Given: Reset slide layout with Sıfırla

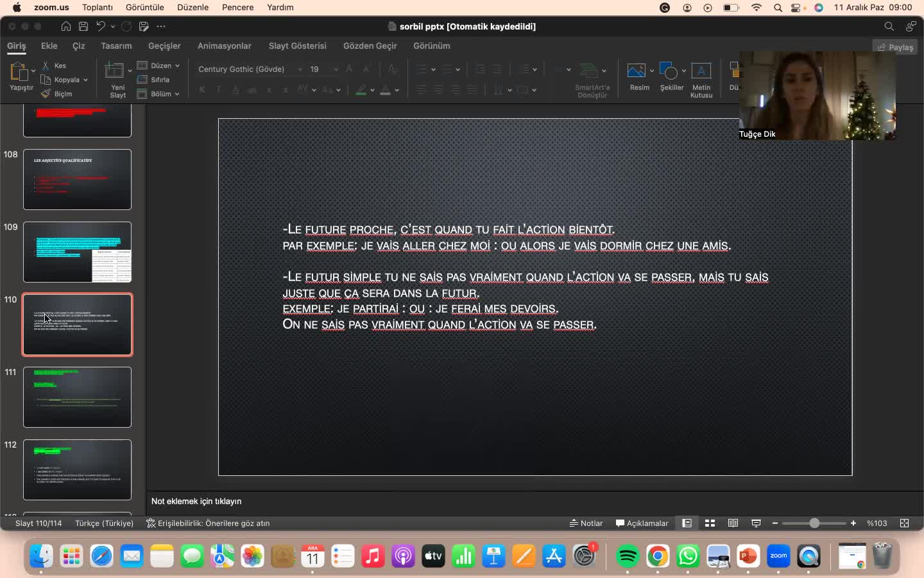Looking at the screenshot, I should (x=153, y=80).
